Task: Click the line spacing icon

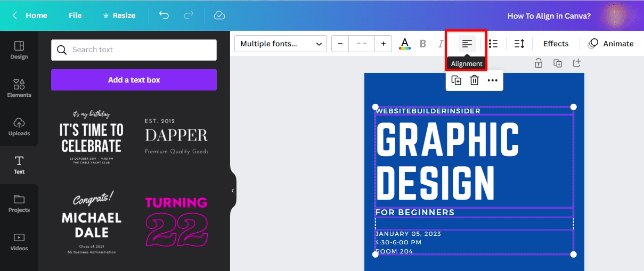Action: coord(519,44)
